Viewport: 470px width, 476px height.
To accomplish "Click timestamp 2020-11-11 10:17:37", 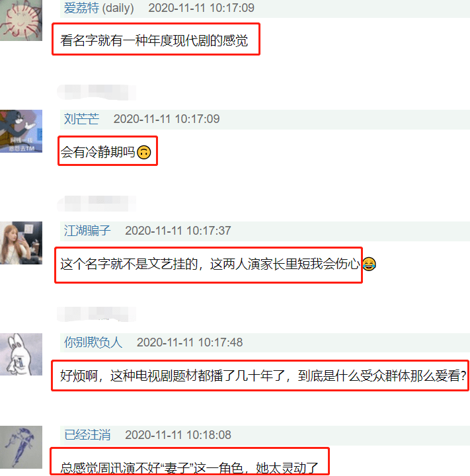I will (x=178, y=231).
